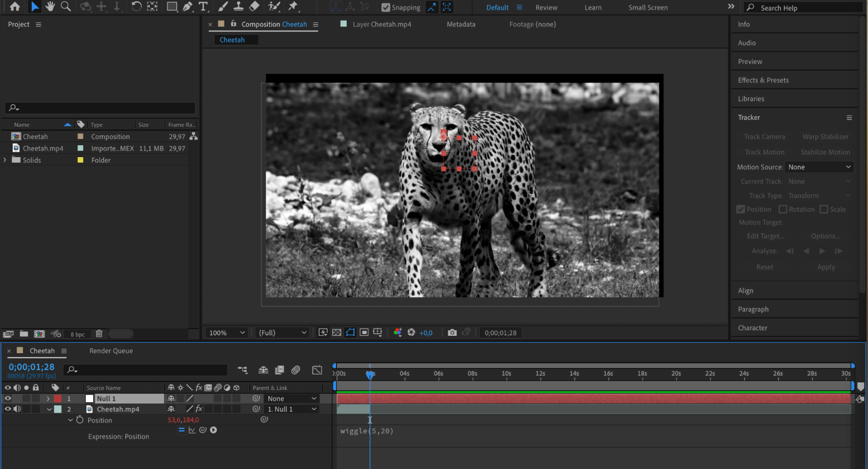Click the Cheetah breadcrumb in the viewer
This screenshot has width=868, height=469.
[232, 40]
